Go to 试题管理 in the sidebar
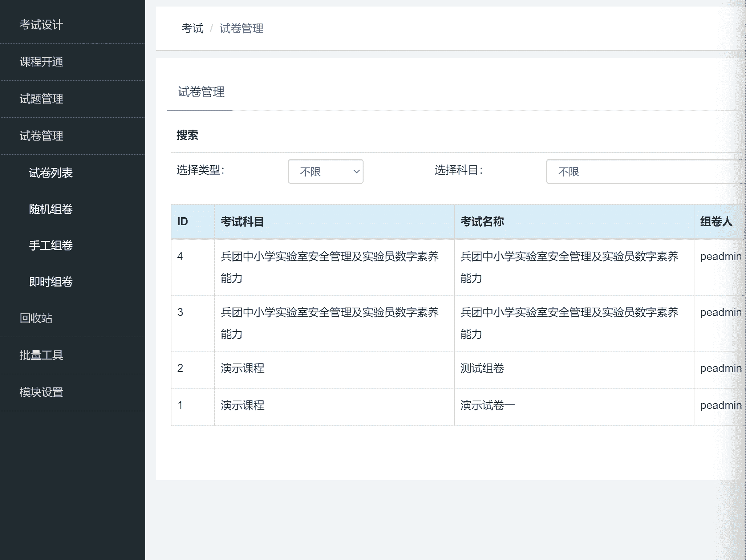746x560 pixels. coord(41,99)
